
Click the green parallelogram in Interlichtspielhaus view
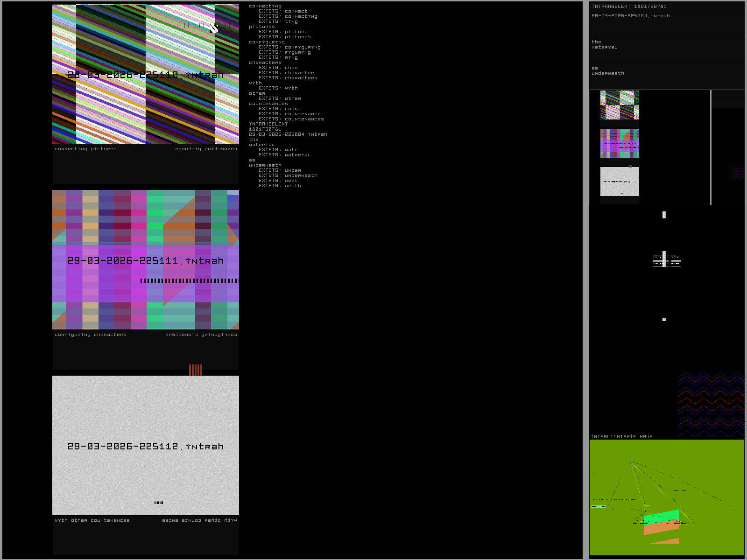(661, 517)
